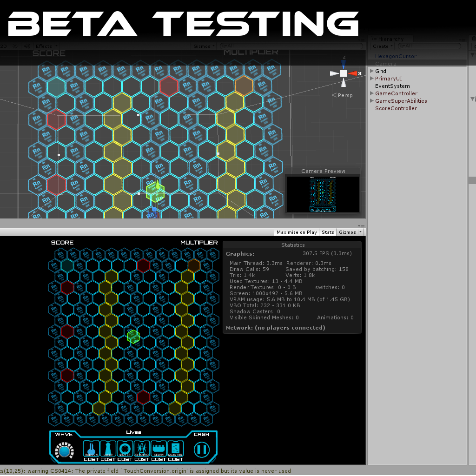This screenshot has height=476, width=476.
Task: Click MULTIPLIER label in game view
Action: point(199,243)
